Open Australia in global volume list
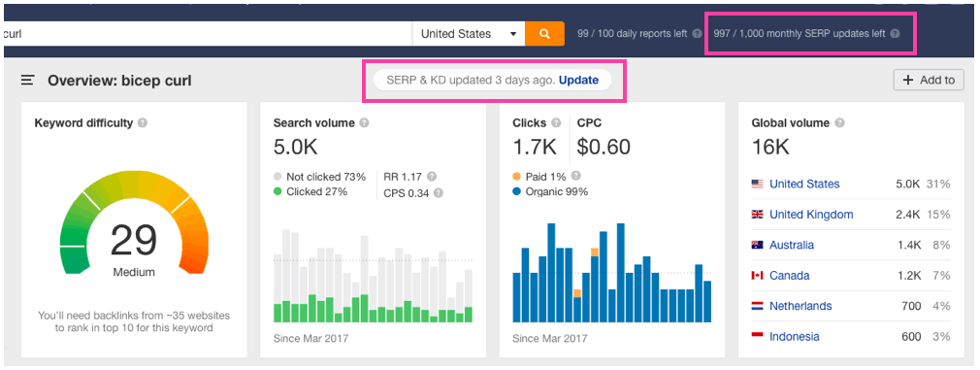The height and width of the screenshot is (370, 980). click(791, 246)
